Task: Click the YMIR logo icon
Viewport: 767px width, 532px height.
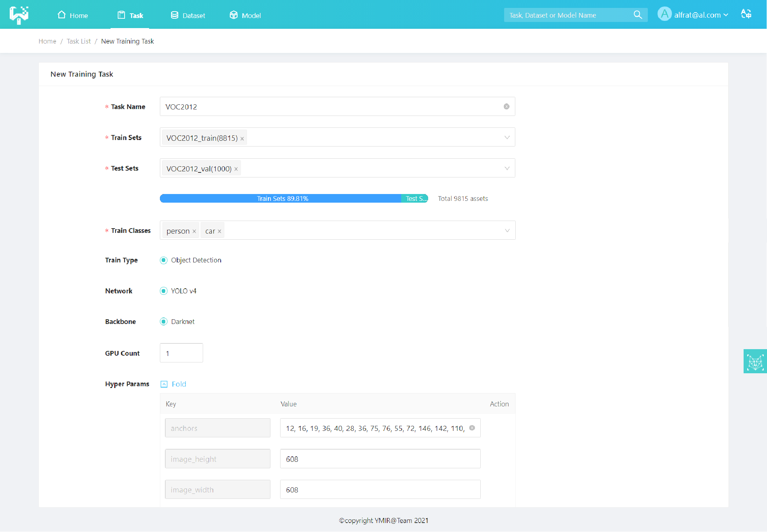Action: [x=19, y=15]
